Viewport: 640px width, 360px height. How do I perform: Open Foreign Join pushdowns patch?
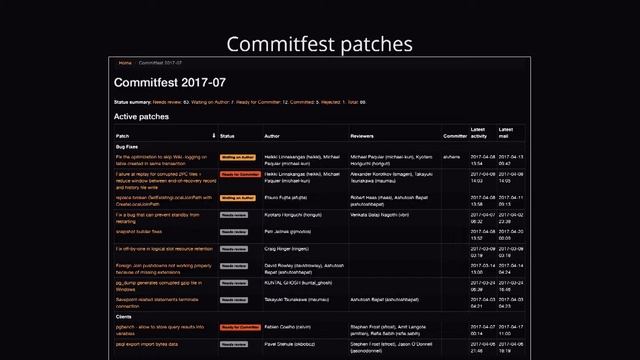coord(164,269)
